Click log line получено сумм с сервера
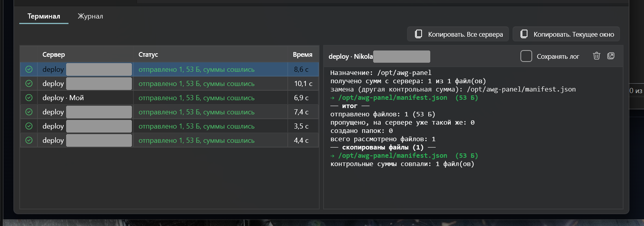Image resolution: width=644 pixels, height=226 pixels. point(408,81)
